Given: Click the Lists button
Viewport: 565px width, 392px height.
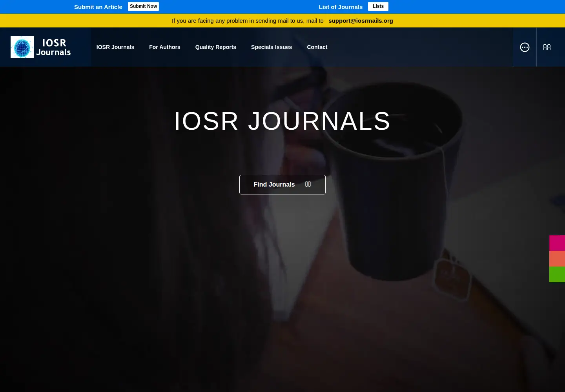Looking at the screenshot, I should point(378,6).
